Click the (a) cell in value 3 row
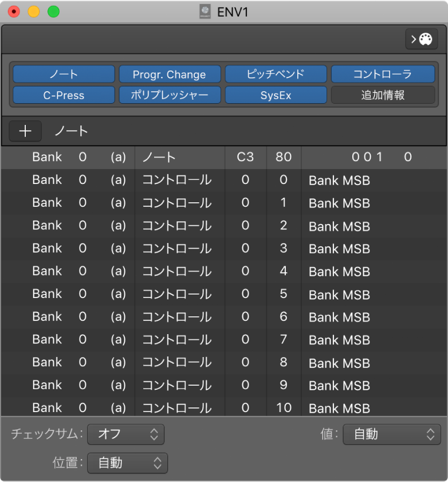 pyautogui.click(x=118, y=248)
